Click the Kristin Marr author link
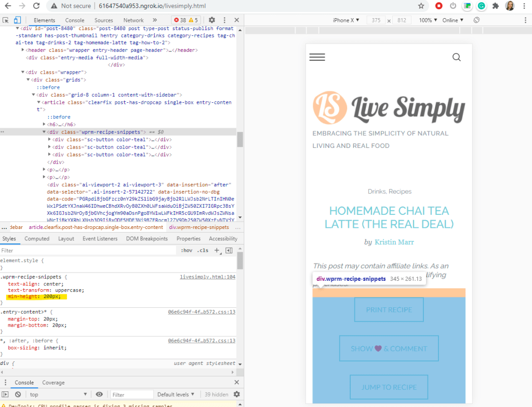 tap(394, 242)
